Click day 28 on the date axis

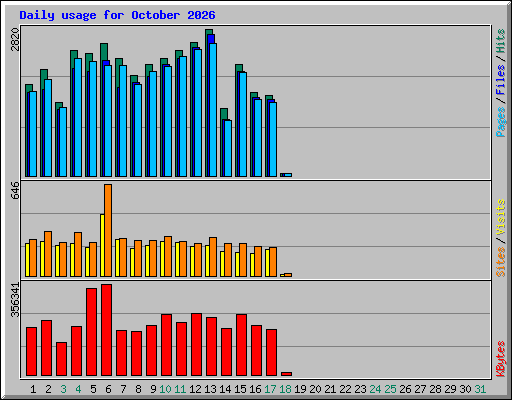[435, 389]
